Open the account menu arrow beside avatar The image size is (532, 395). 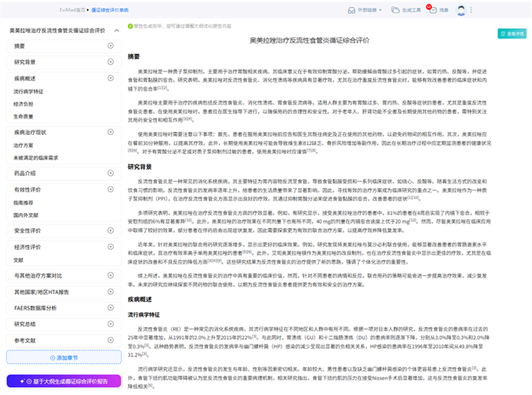pyautogui.click(x=474, y=10)
